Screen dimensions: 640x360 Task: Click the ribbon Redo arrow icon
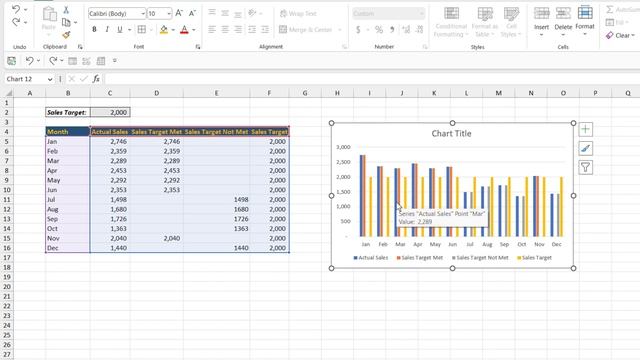pos(16,22)
